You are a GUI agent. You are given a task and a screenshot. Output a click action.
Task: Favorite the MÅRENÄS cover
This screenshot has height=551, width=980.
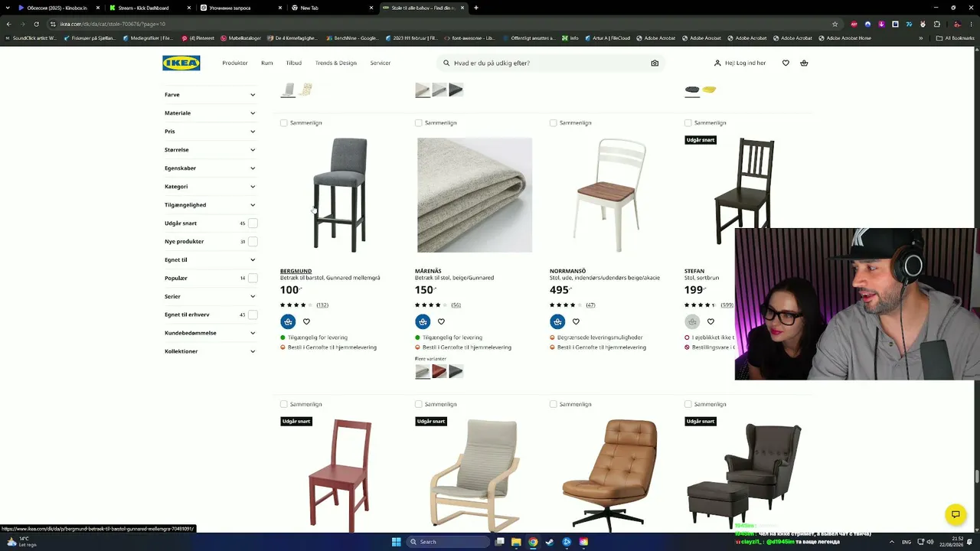coord(441,321)
